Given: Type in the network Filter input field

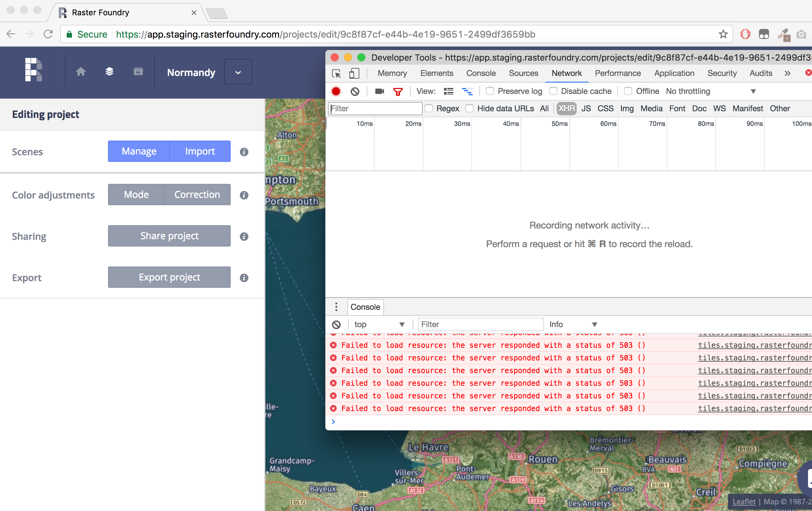Looking at the screenshot, I should [x=375, y=108].
